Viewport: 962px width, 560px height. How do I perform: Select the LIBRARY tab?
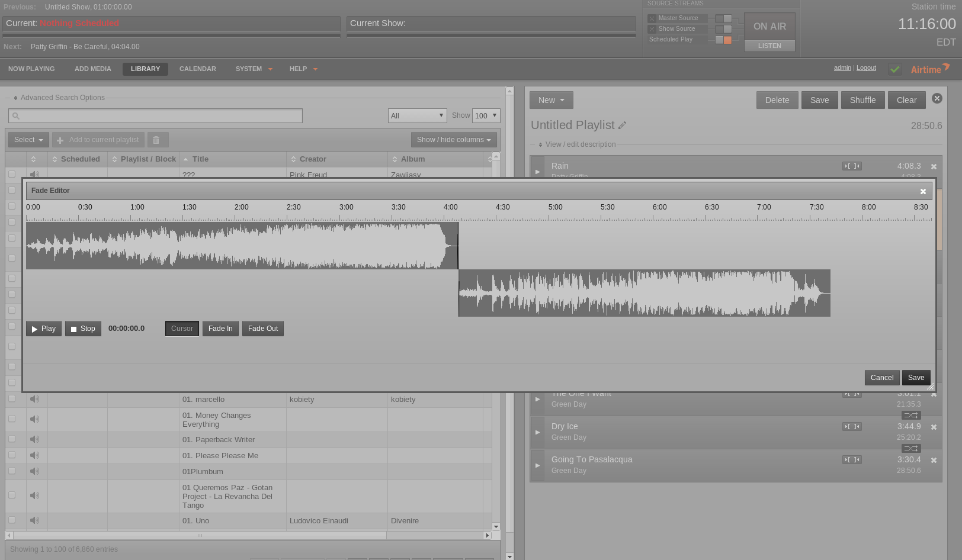(x=145, y=69)
